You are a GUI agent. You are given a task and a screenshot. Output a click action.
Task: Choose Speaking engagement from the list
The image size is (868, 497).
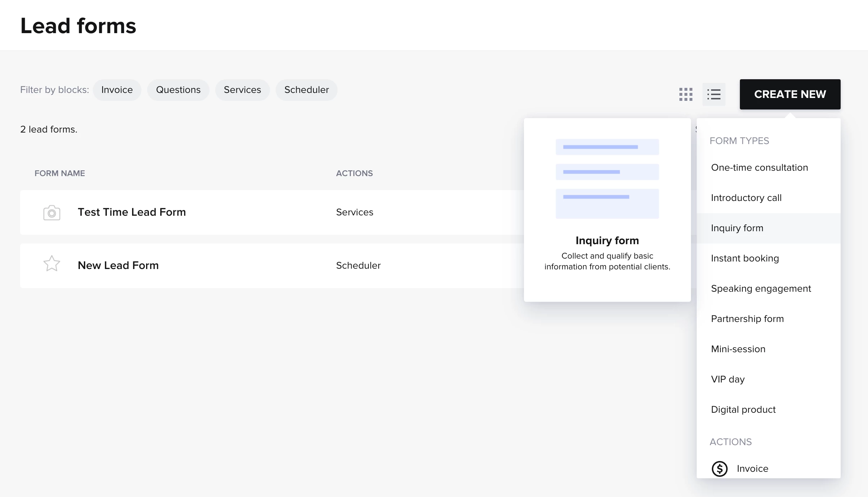[x=761, y=288]
